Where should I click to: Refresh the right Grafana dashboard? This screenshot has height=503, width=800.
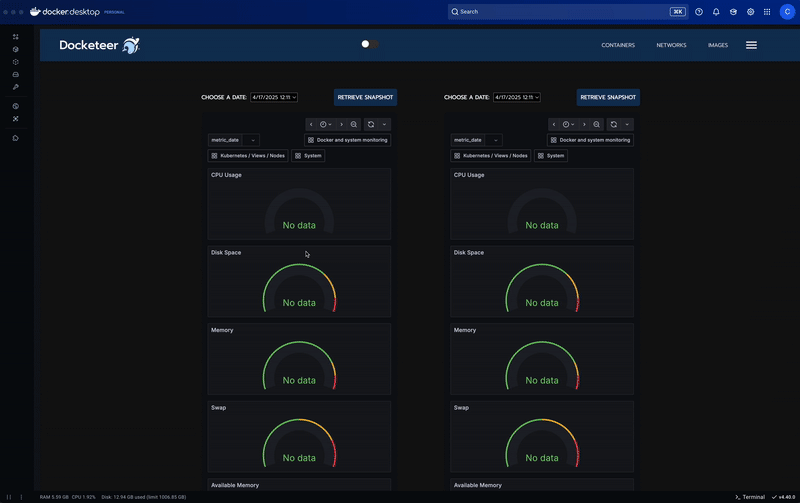click(614, 124)
